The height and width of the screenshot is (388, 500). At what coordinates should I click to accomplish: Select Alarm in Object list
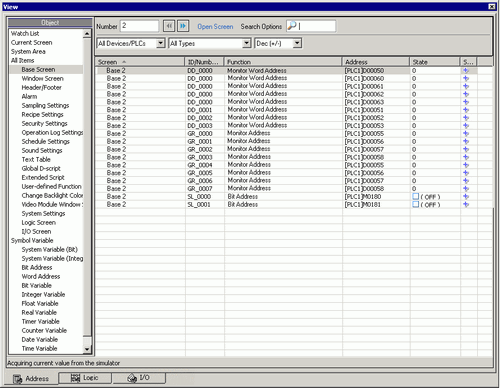click(x=29, y=96)
